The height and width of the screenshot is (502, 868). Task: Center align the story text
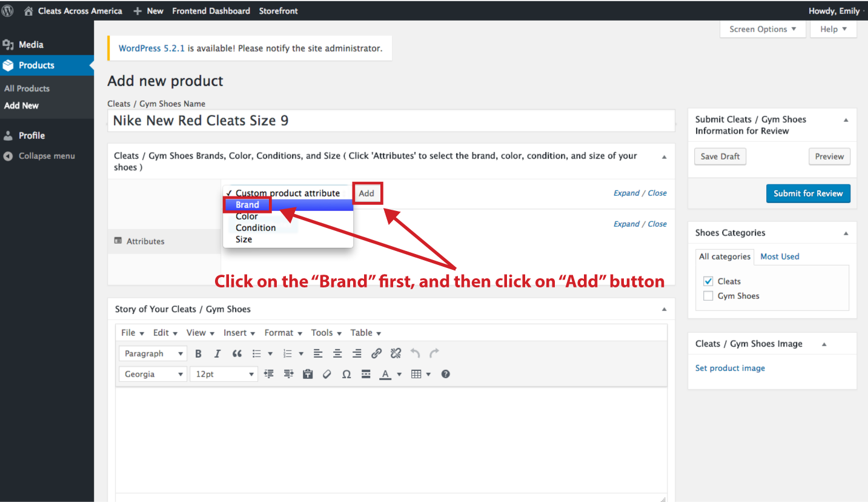coord(337,353)
